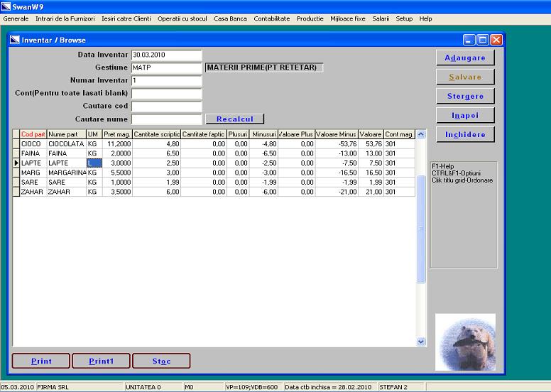Select the ZAHAR row in the grid

pos(32,192)
